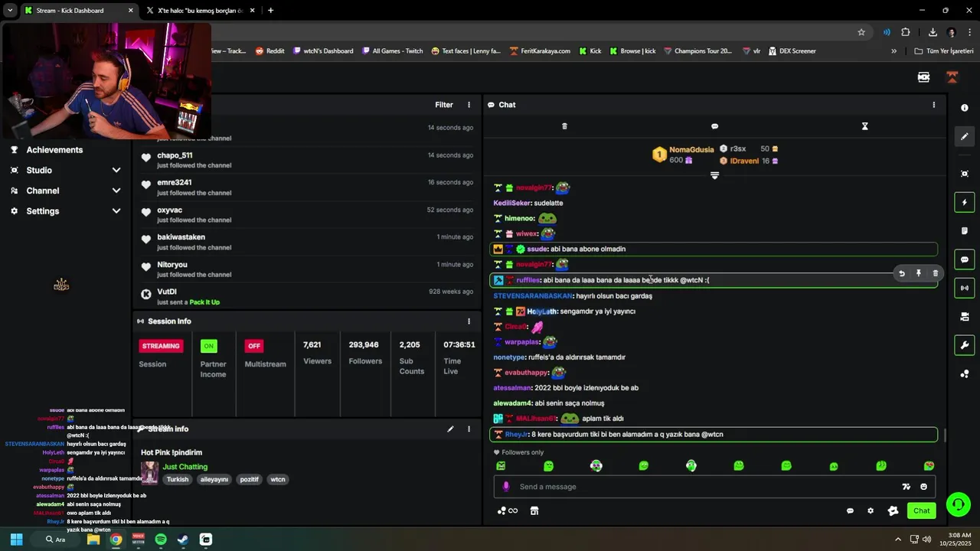Click the pozitif tag

(x=250, y=480)
